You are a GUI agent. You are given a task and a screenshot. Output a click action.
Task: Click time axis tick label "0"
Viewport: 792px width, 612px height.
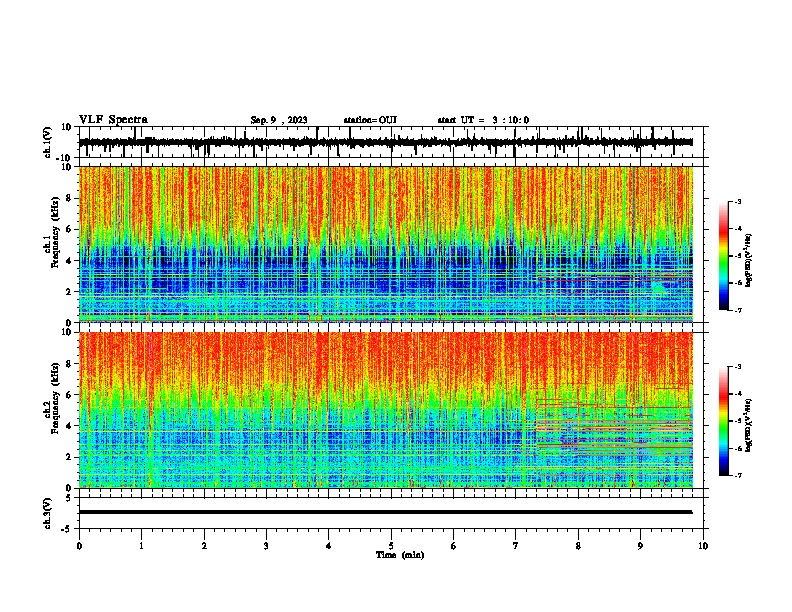pyautogui.click(x=79, y=546)
